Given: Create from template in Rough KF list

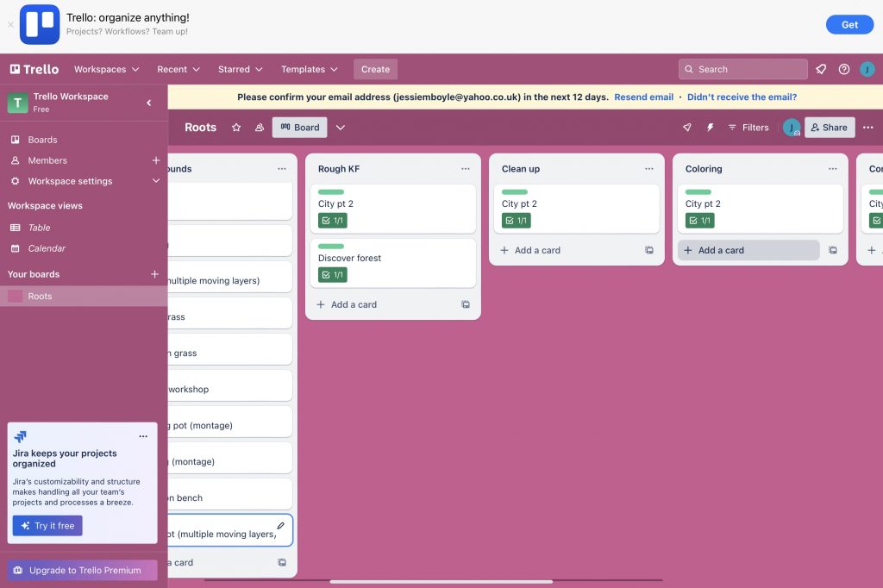Looking at the screenshot, I should (466, 304).
